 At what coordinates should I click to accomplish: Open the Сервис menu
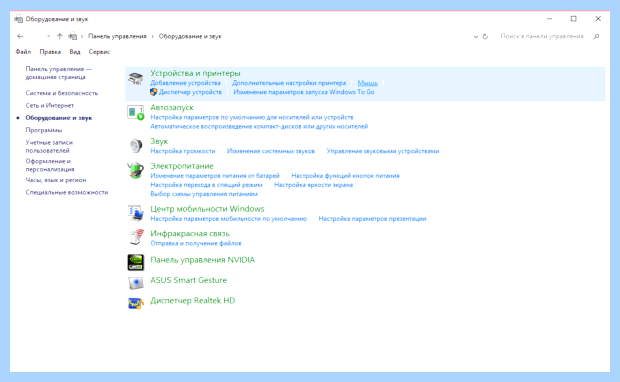99,52
